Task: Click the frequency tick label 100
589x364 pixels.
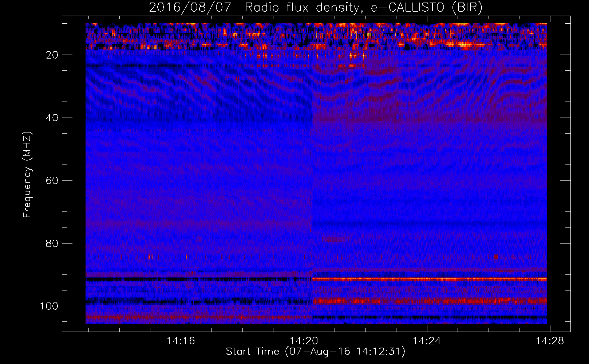Action: (x=49, y=306)
